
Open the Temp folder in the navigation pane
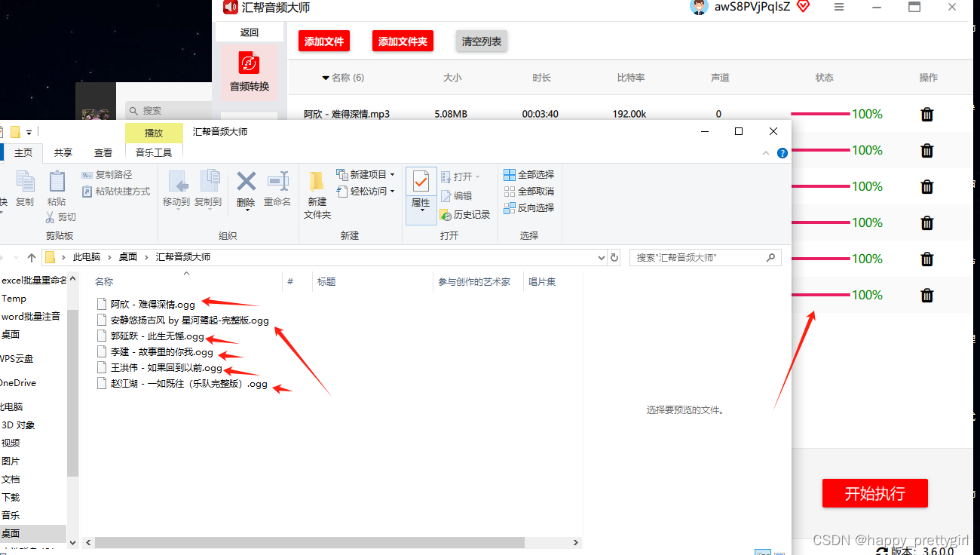(14, 299)
